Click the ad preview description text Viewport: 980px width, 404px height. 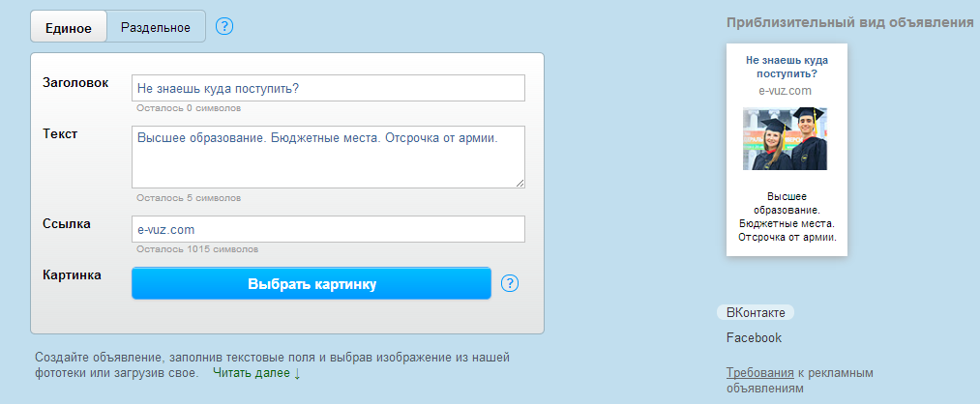click(787, 216)
